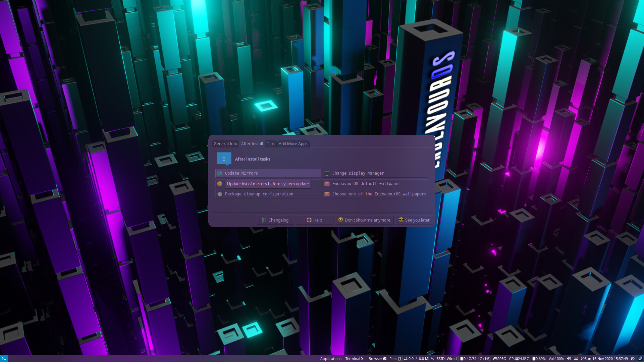Screen dimensions: 644x362
Task: Open the Tips tab
Action: point(270,143)
